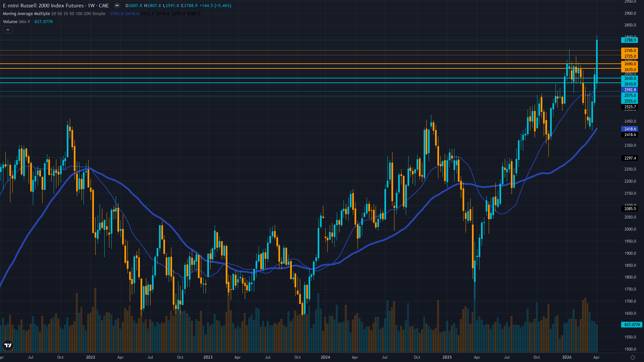This screenshot has height=362, width=644.
Task: Select the orange 2690.0 price line label
Action: tap(630, 64)
